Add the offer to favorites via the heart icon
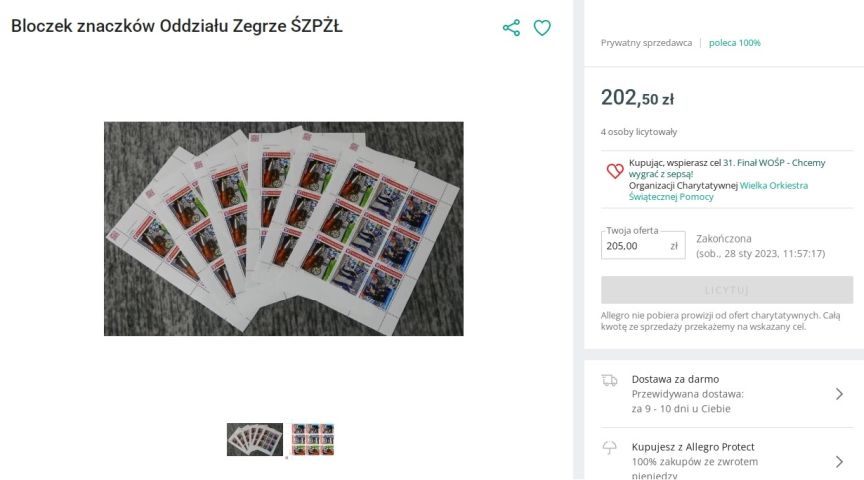The width and height of the screenshot is (864, 480). point(542,28)
